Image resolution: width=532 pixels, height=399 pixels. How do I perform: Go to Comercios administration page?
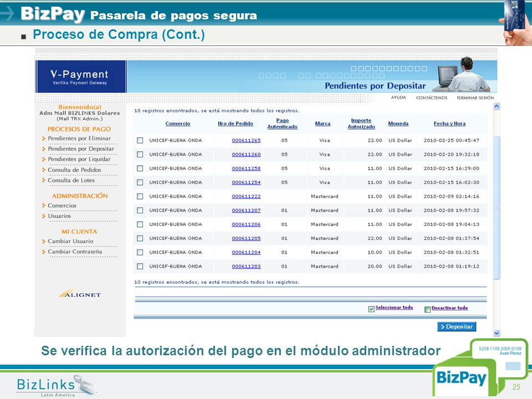62,206
